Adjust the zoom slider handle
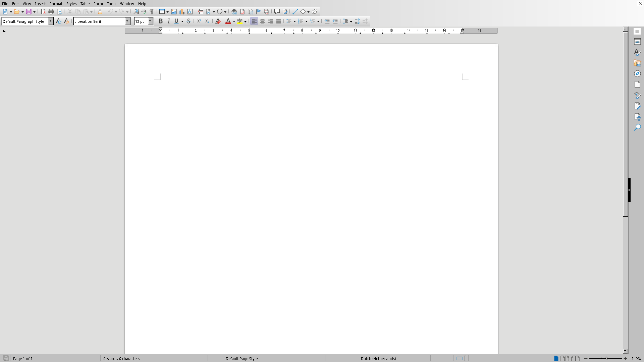This screenshot has height=362, width=644. pos(606,359)
